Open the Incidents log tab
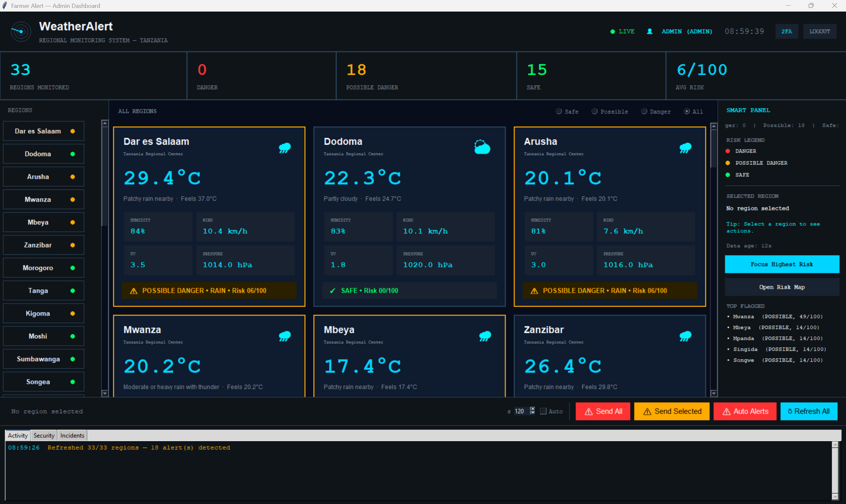The height and width of the screenshot is (504, 846). click(x=72, y=435)
